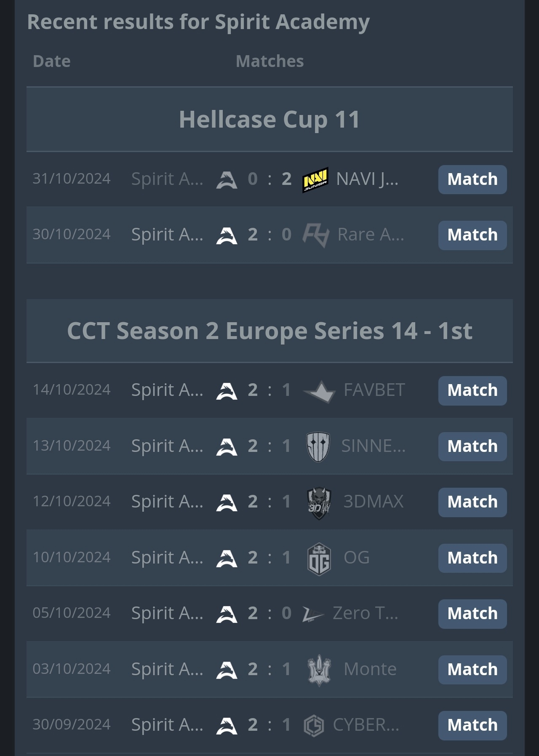The image size is (539, 756).
Task: Open Match button for FAVBET game
Action: pyautogui.click(x=472, y=391)
